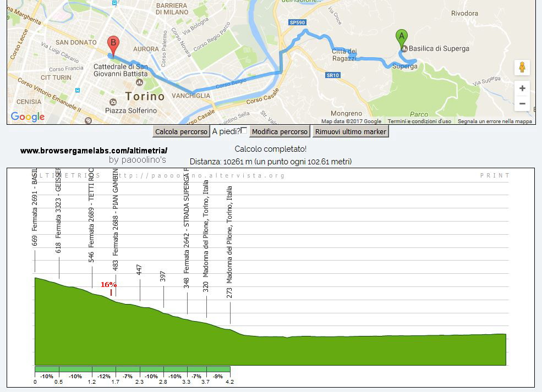Select the 546 elevation label

(91, 257)
